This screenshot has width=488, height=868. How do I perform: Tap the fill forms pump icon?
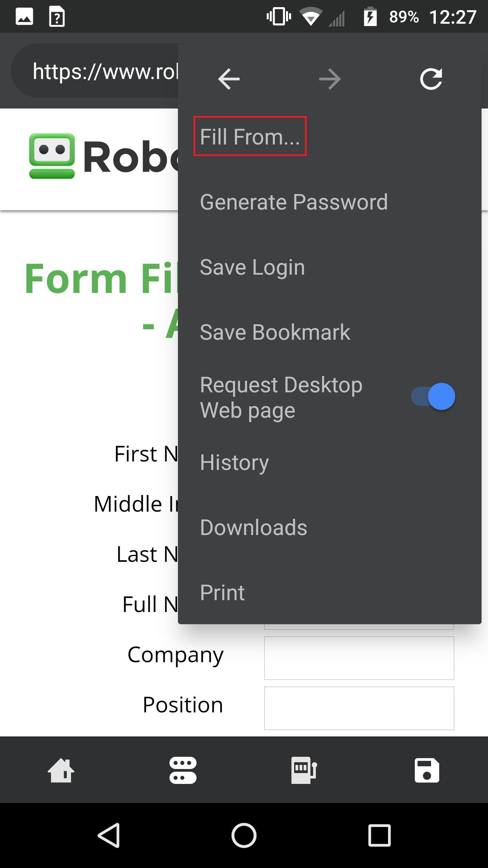point(304,770)
